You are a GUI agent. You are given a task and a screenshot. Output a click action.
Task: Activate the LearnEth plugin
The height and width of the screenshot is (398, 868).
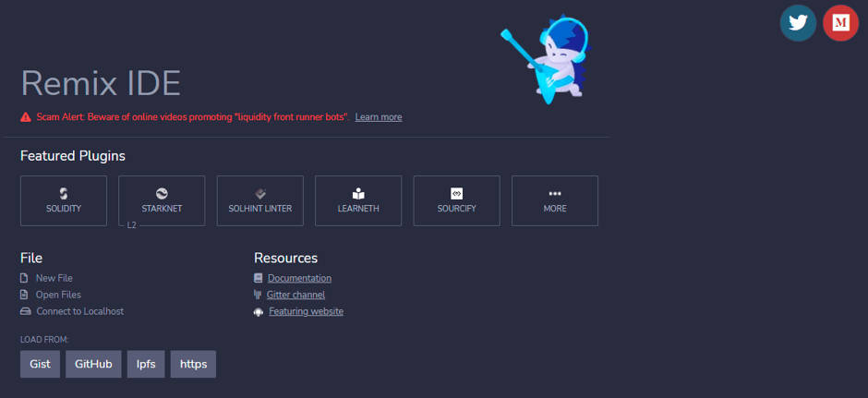tap(358, 201)
